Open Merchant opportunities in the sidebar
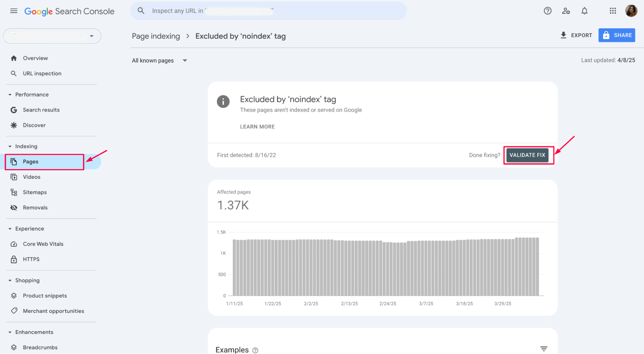This screenshot has height=354, width=644. click(x=53, y=311)
